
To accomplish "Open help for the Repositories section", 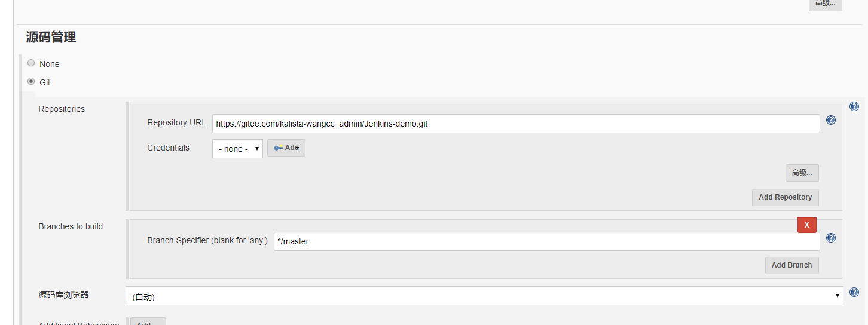I will pyautogui.click(x=854, y=106).
